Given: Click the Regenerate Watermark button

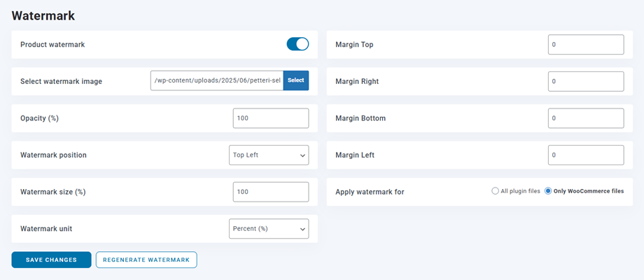Looking at the screenshot, I should pyautogui.click(x=146, y=260).
